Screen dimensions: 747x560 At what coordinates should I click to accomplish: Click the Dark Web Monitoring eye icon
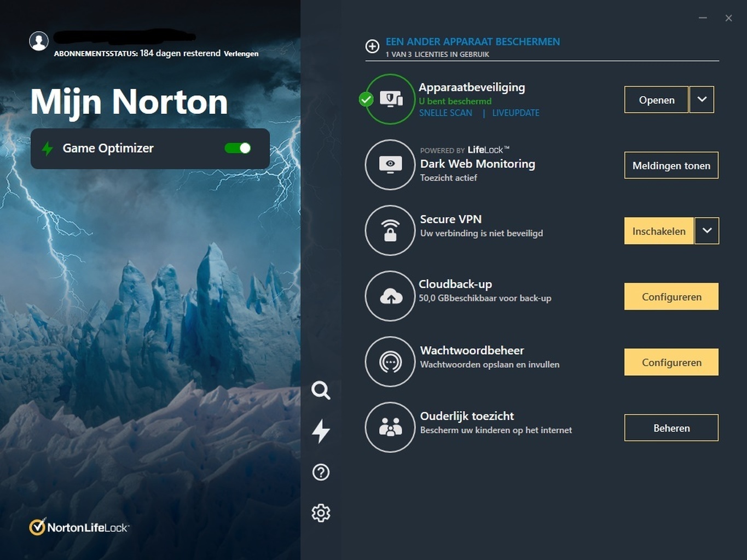390,165
